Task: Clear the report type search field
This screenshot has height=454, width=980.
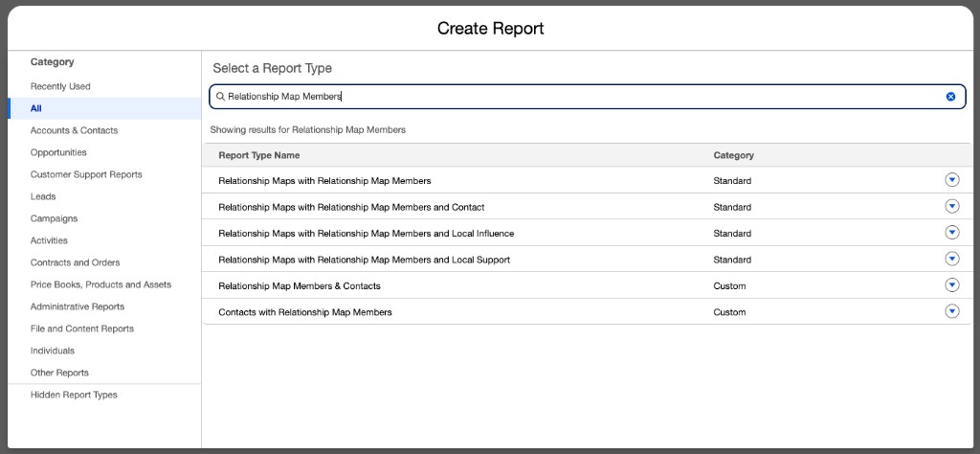Action: tap(950, 97)
